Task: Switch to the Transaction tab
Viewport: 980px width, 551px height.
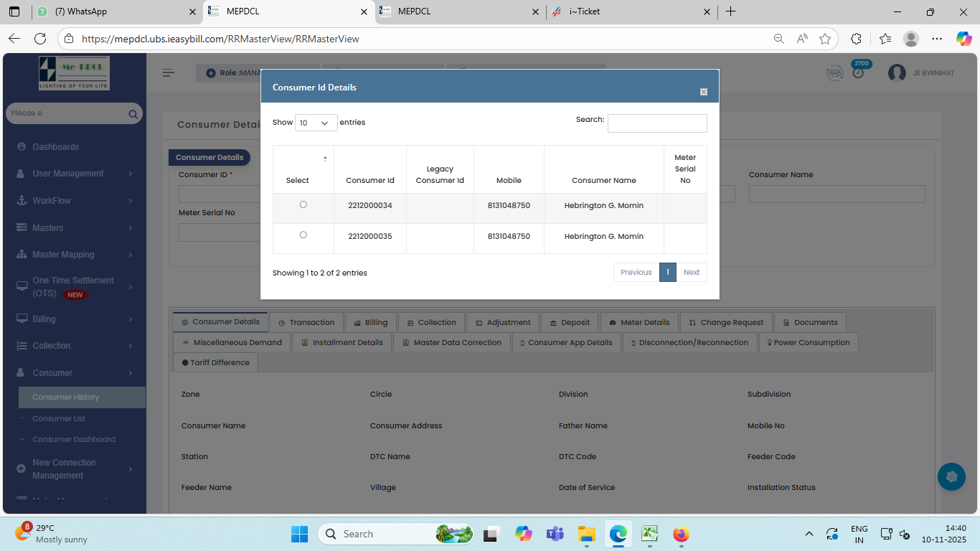Action: (x=306, y=322)
